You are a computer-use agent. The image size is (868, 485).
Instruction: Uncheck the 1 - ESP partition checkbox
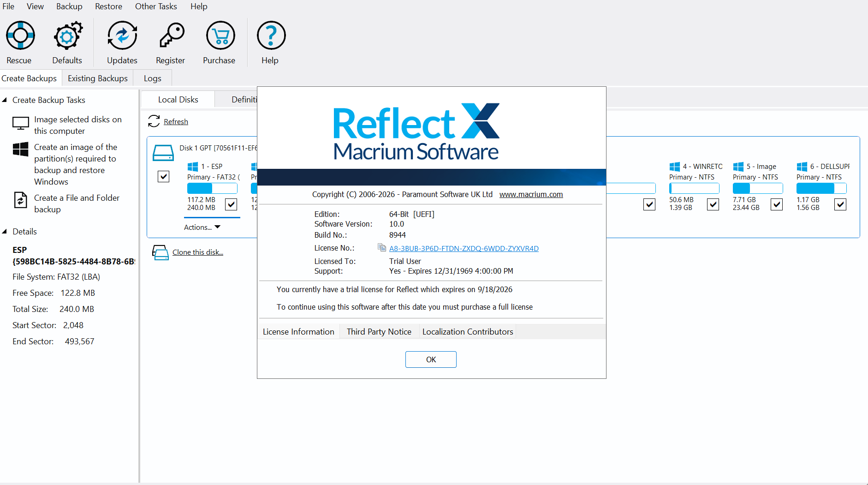coord(231,204)
